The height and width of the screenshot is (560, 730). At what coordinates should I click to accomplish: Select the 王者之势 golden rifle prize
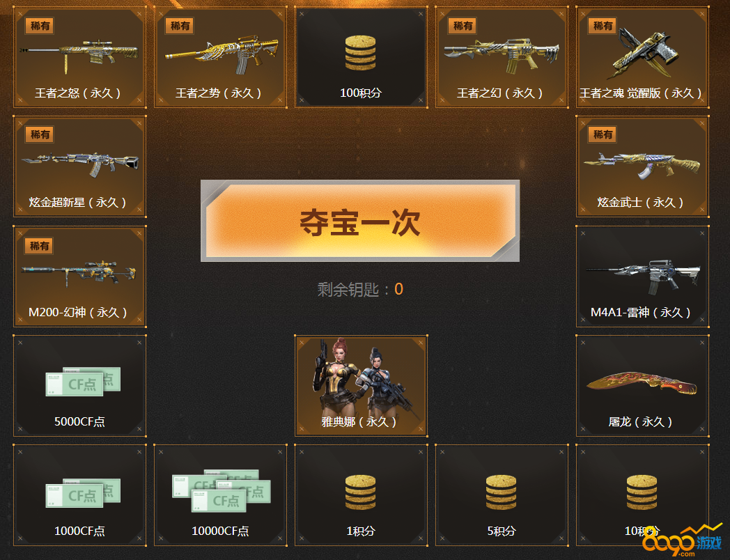220,57
